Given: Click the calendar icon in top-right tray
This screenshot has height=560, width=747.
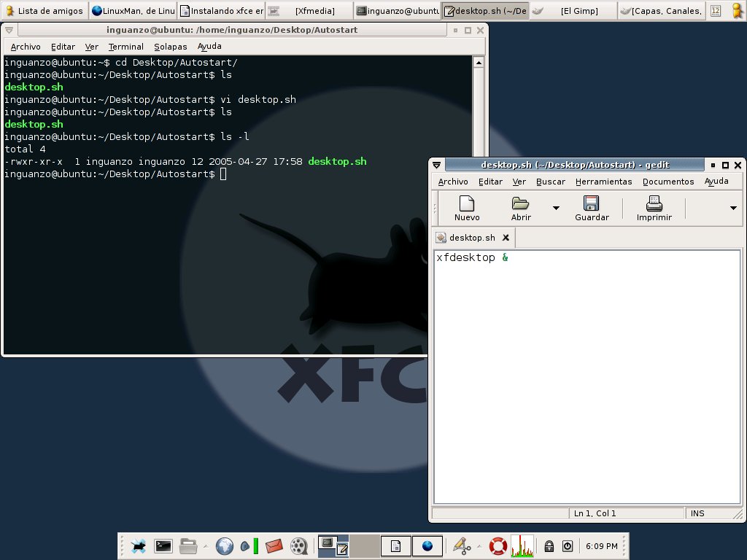Looking at the screenshot, I should coord(716,10).
